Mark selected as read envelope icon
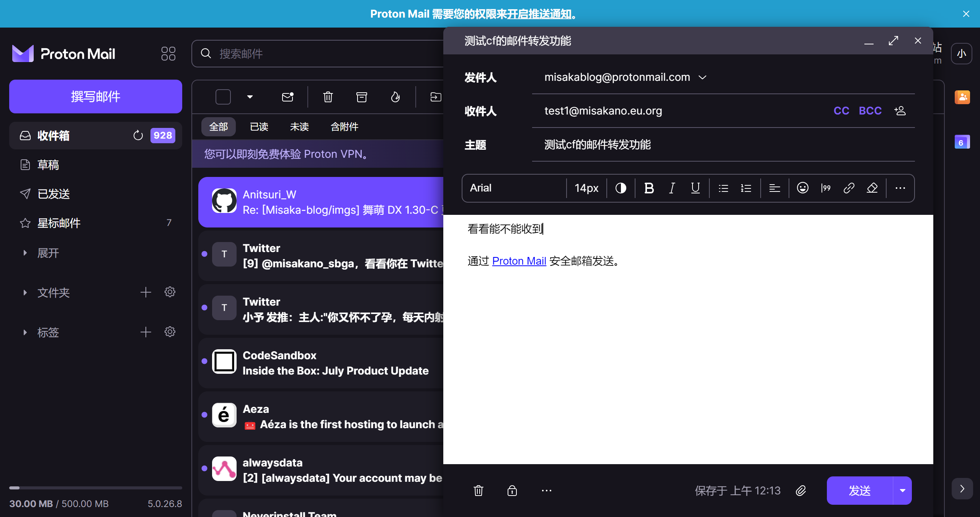 [x=287, y=97]
